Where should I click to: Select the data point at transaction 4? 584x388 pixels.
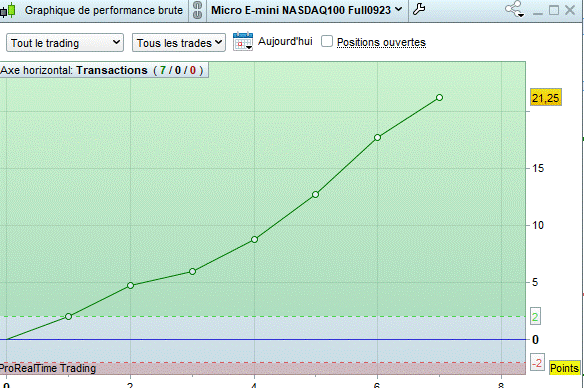pyautogui.click(x=254, y=239)
